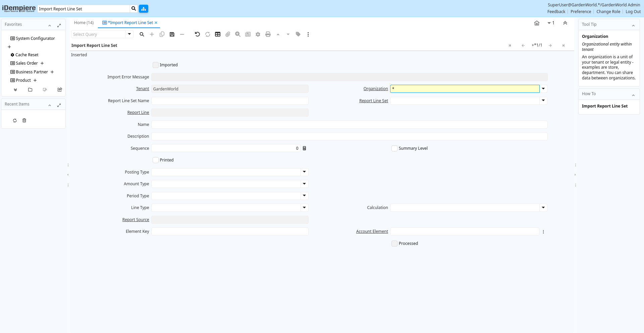This screenshot has width=644, height=333.
Task: Open Sales Order from Favorites
Action: pyautogui.click(x=27, y=63)
